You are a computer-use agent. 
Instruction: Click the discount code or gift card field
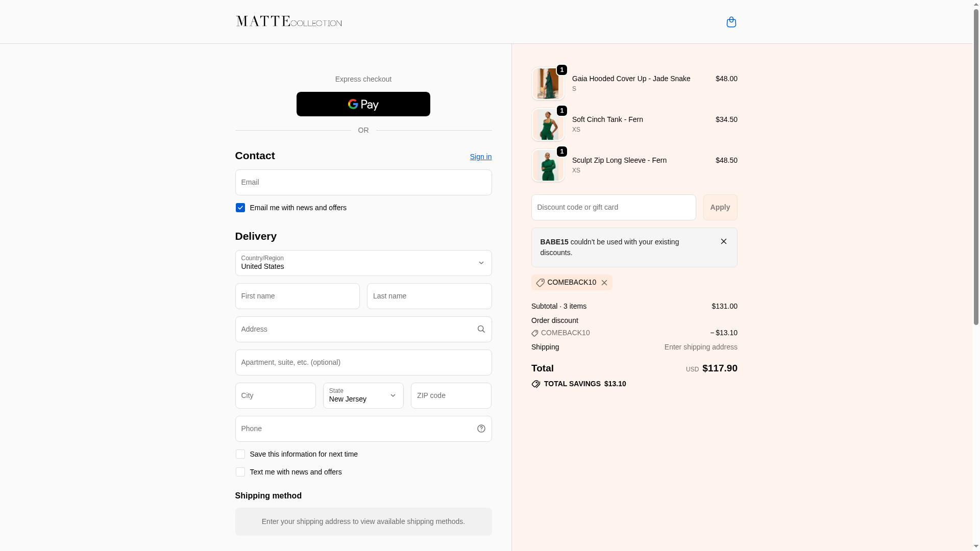click(613, 207)
